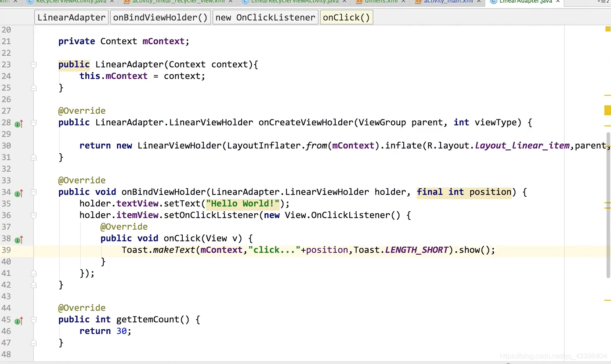Click the vertical editor scrollbar thumb
611x364 pixels.
tap(608, 205)
